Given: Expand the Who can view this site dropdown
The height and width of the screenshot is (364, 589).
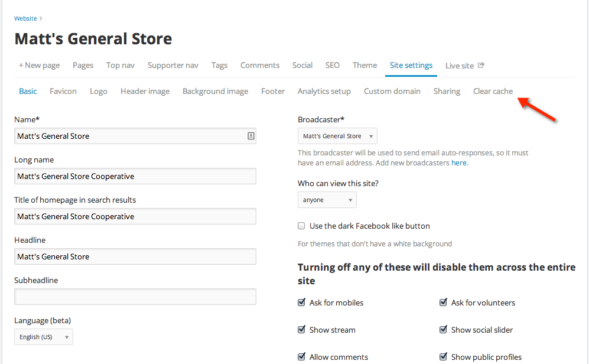Looking at the screenshot, I should 327,200.
